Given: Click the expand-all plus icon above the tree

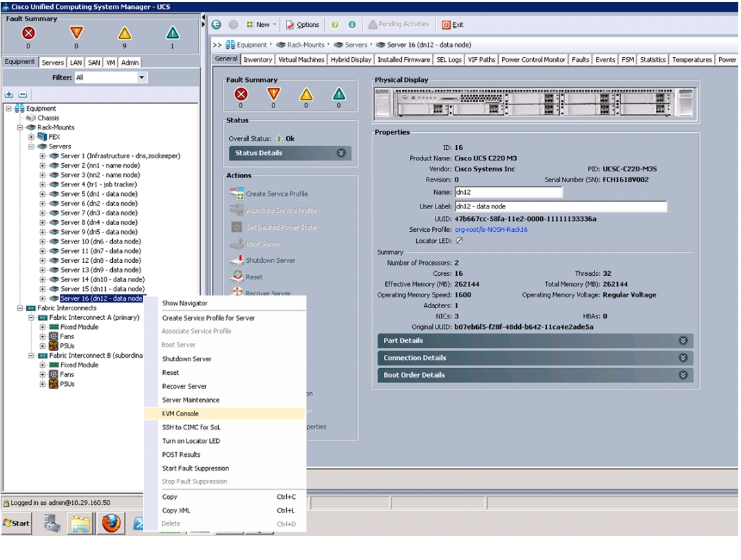Looking at the screenshot, I should [9, 94].
